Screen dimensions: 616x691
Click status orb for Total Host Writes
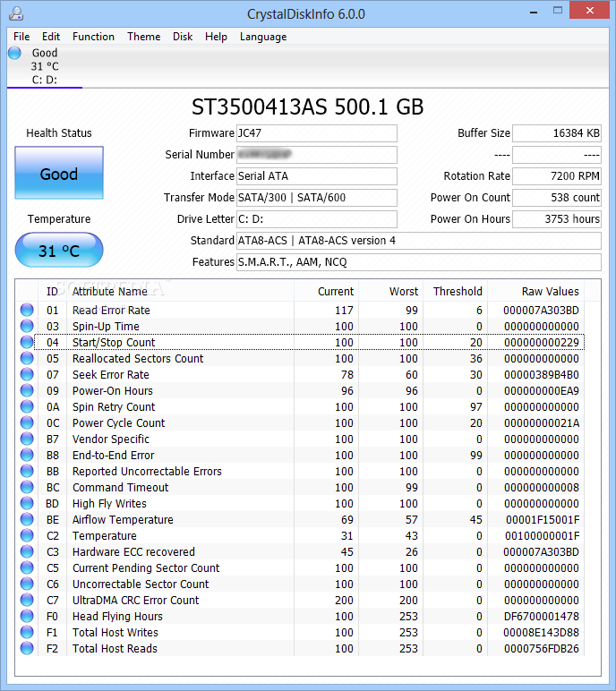[27, 632]
